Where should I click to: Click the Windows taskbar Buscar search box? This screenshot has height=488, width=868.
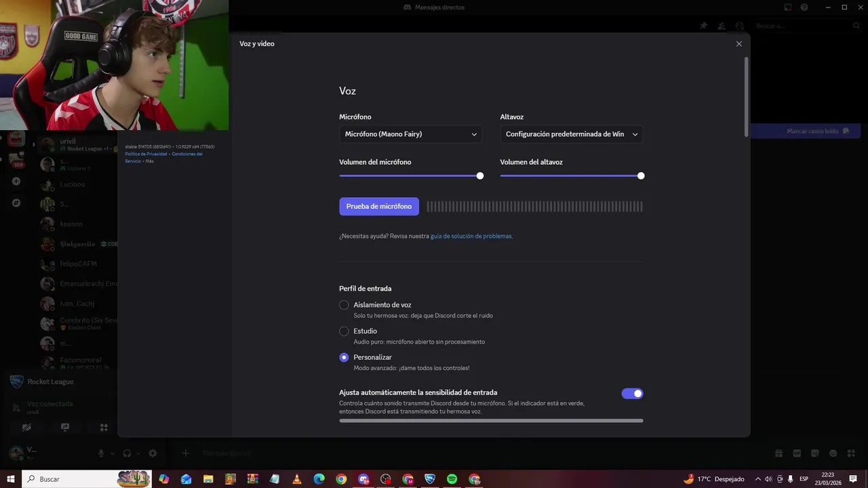tap(87, 479)
